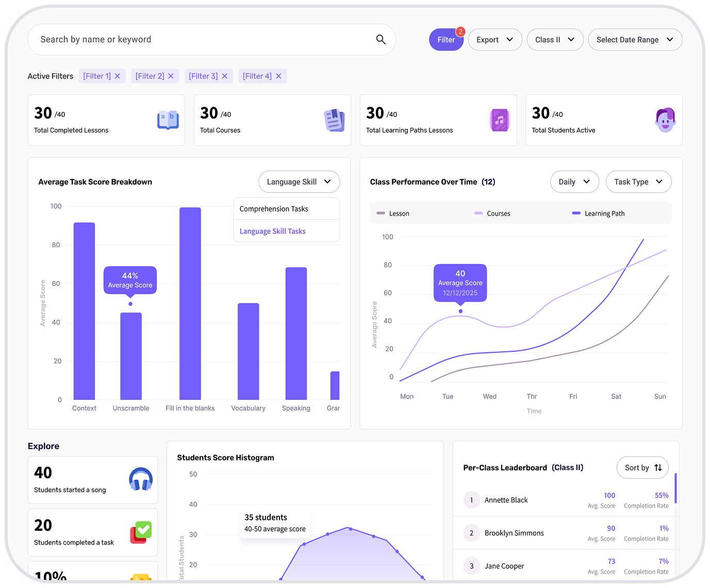Click the green checkmark task completed icon
The height and width of the screenshot is (588, 710).
point(141,532)
